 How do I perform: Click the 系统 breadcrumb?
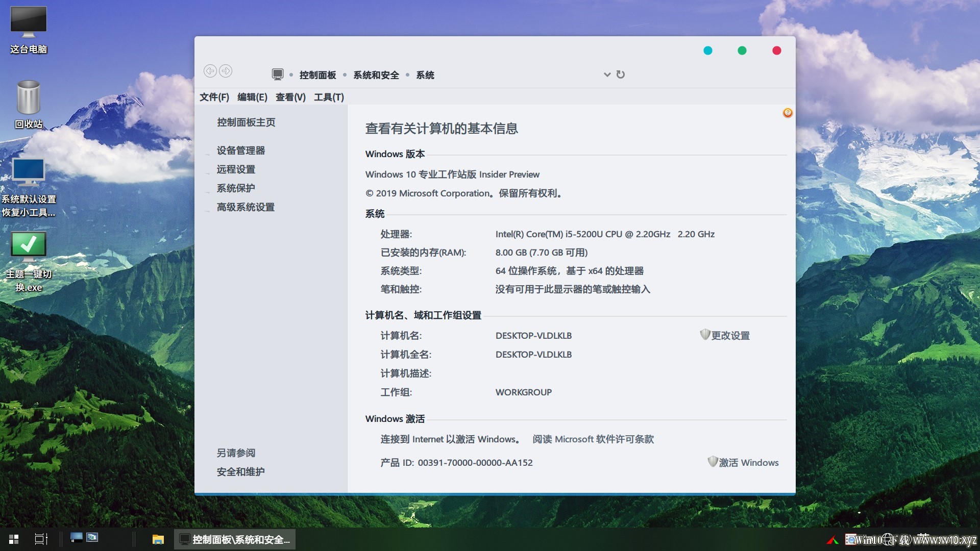pyautogui.click(x=425, y=75)
